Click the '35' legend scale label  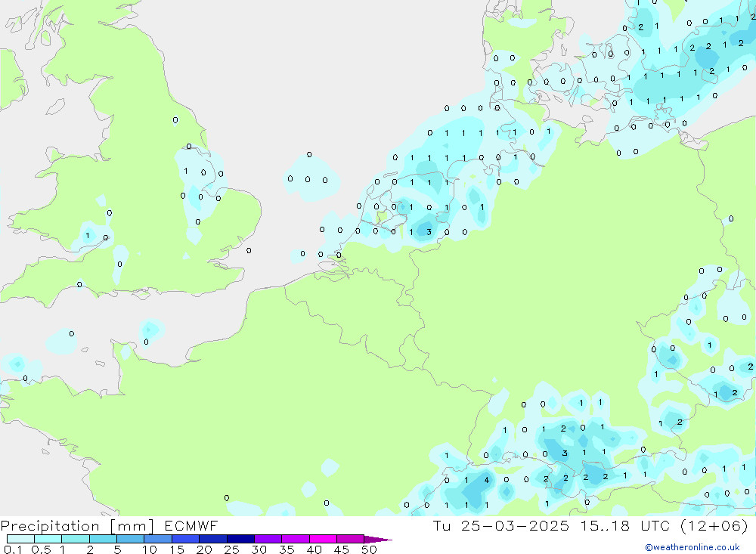(x=287, y=549)
